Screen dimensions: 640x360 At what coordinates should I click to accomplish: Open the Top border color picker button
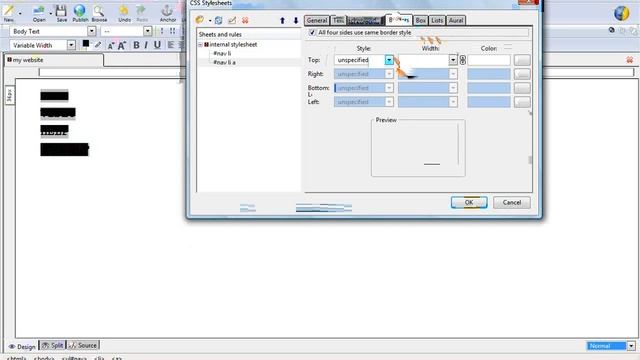coord(522,60)
